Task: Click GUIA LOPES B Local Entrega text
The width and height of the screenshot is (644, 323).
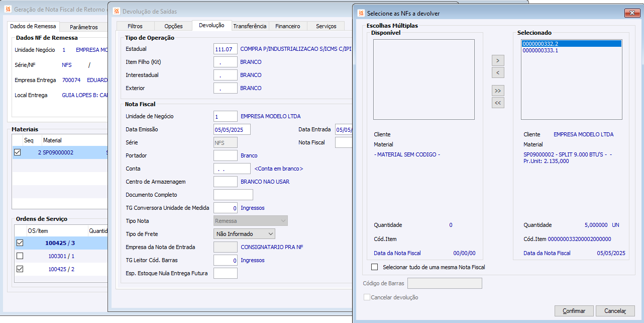Action: (84, 95)
